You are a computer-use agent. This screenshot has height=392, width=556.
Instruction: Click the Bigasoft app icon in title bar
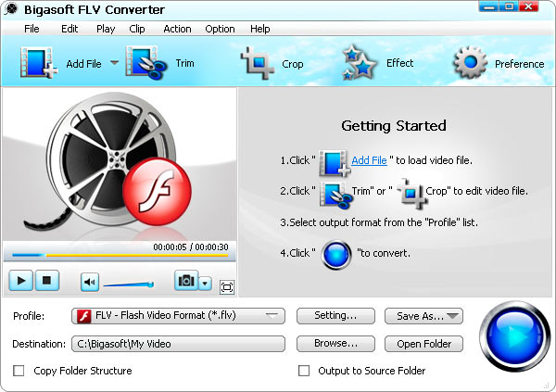pos(12,9)
